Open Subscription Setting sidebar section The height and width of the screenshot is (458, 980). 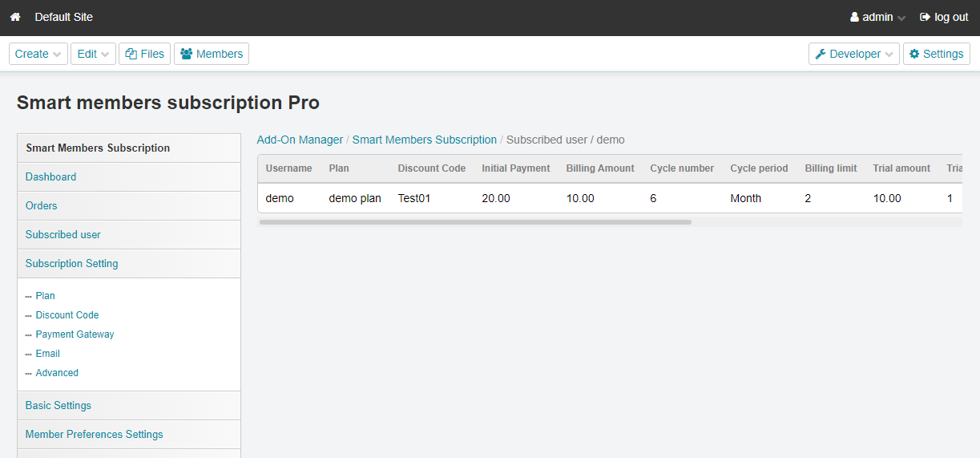pos(71,263)
